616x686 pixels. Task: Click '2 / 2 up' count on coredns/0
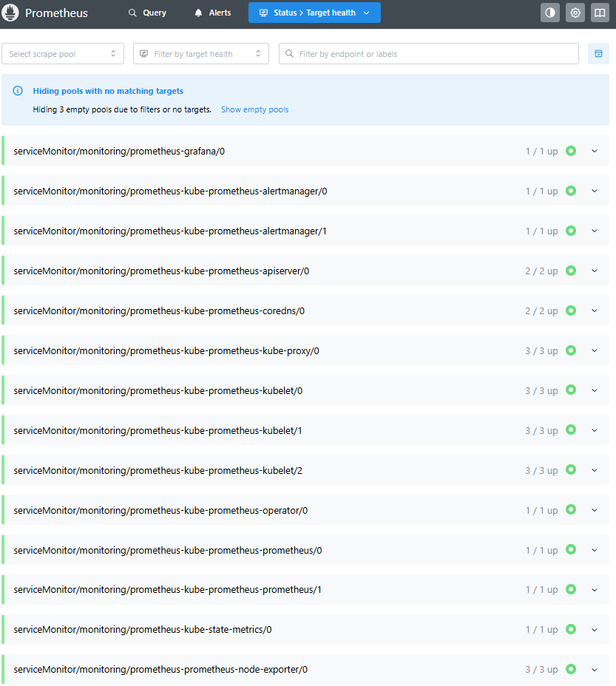coord(541,311)
